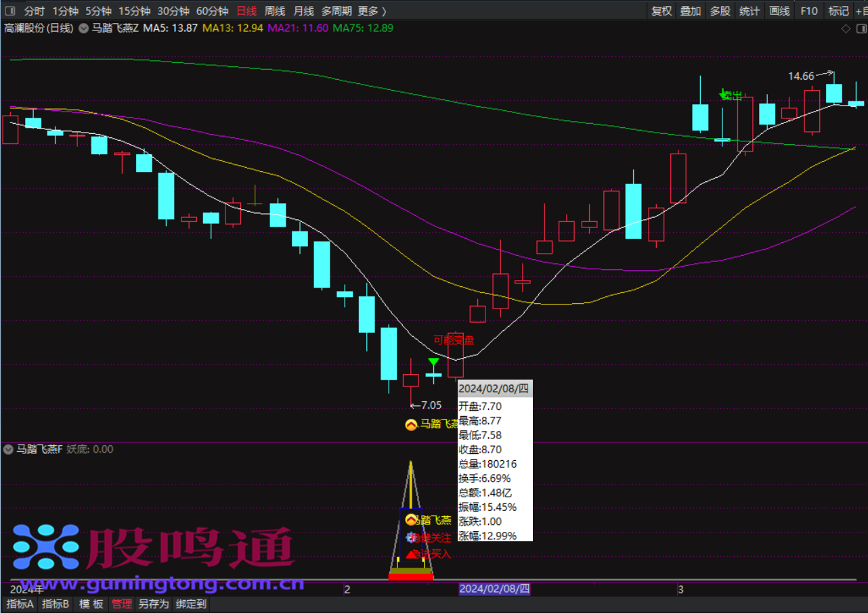Click the 2024/02/08 date marker on time axis

(494, 589)
